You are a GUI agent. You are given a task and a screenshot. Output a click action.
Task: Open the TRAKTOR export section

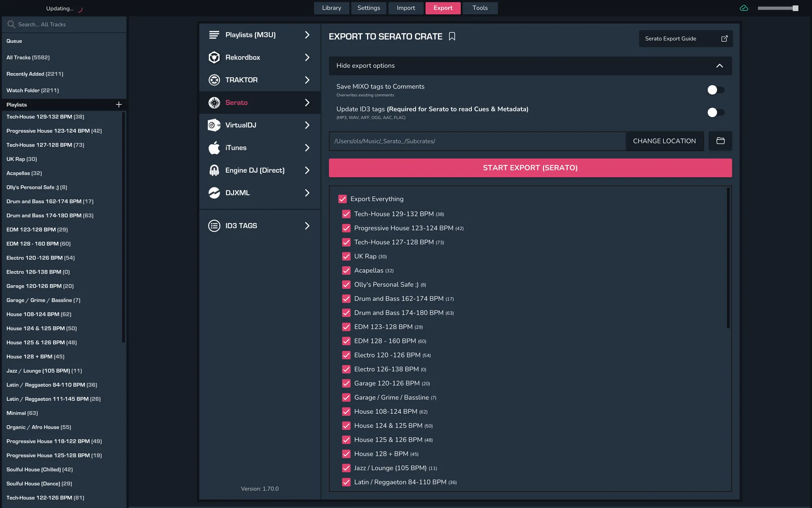tap(260, 80)
